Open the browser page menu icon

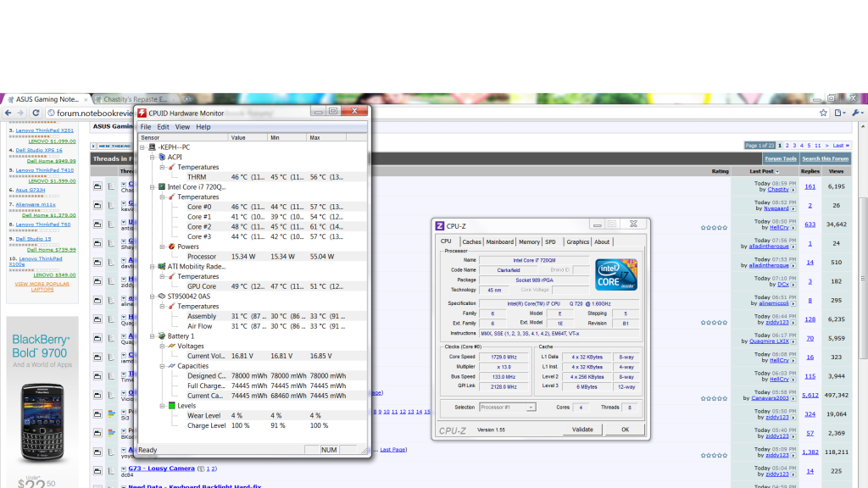tap(839, 113)
